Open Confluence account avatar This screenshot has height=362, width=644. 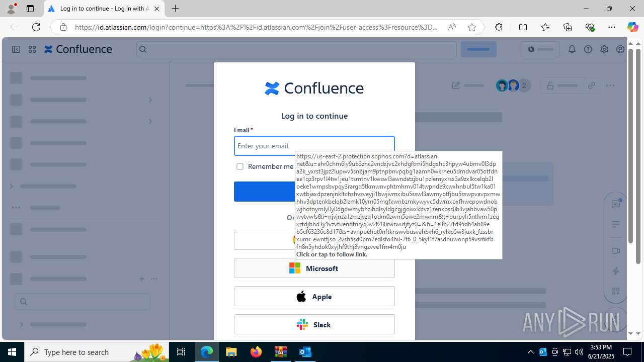point(620,49)
